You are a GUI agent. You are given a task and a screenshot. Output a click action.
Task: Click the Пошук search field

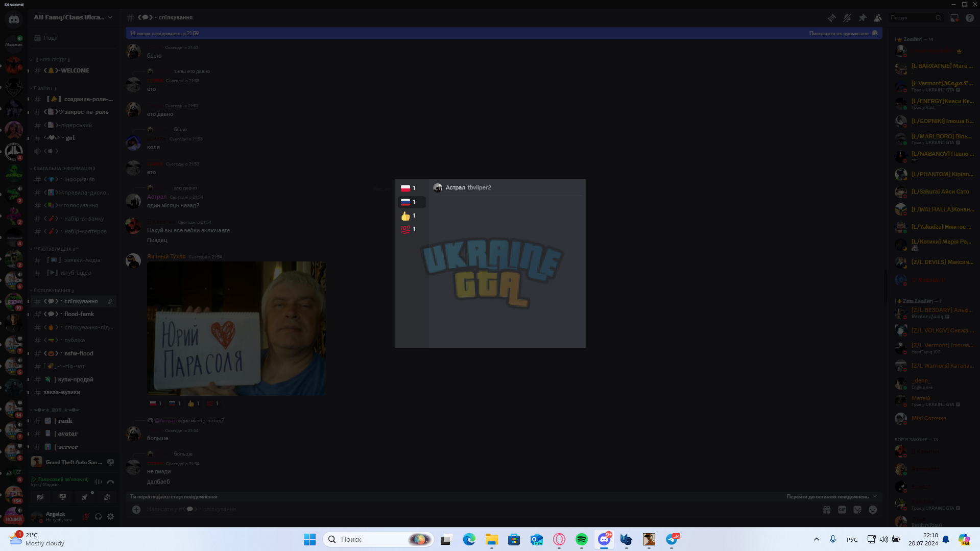pos(916,18)
